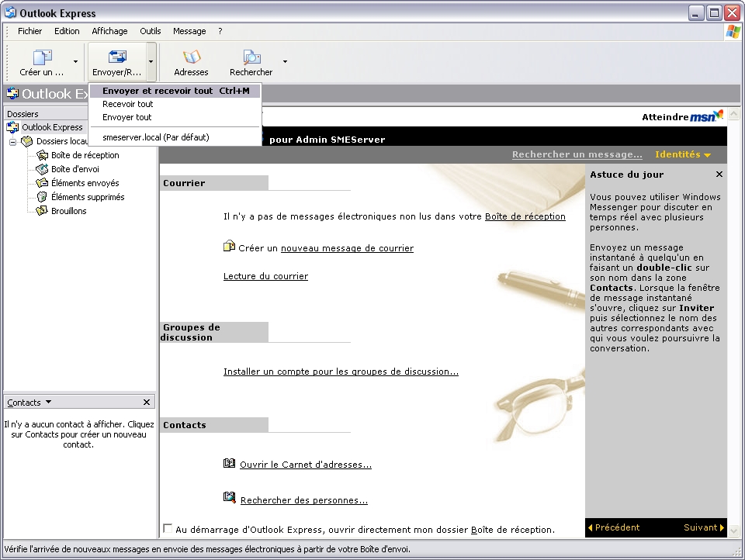Open the Rechercher dropdown arrow
745x560 pixels.
285,62
